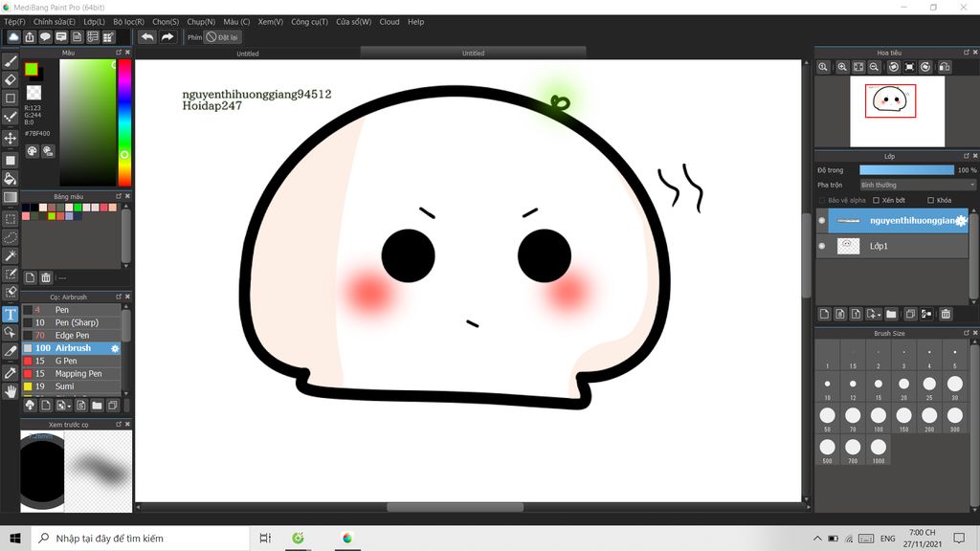Create new layer in Lớp panel
The image size is (980, 551).
[824, 314]
